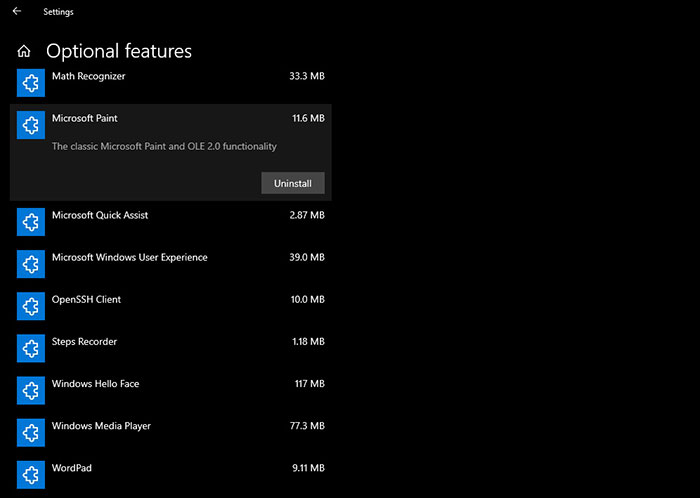Select the Math Recognizer puzzle icon
Image resolution: width=700 pixels, height=498 pixels.
31,83
